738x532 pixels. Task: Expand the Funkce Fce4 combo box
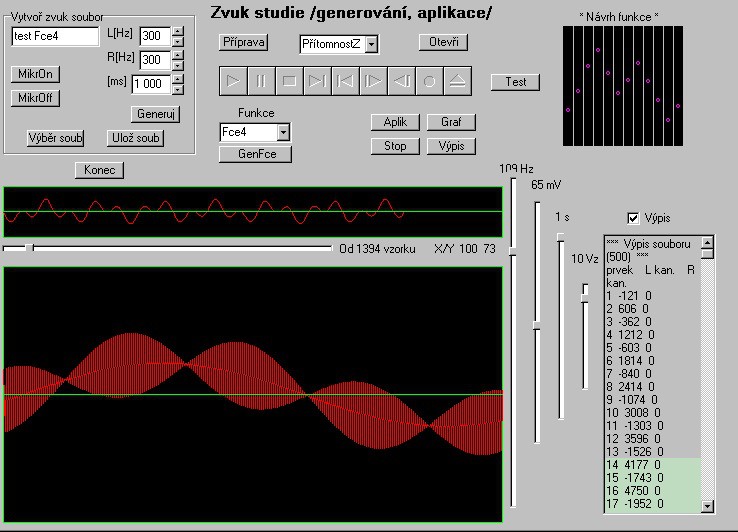[x=283, y=132]
